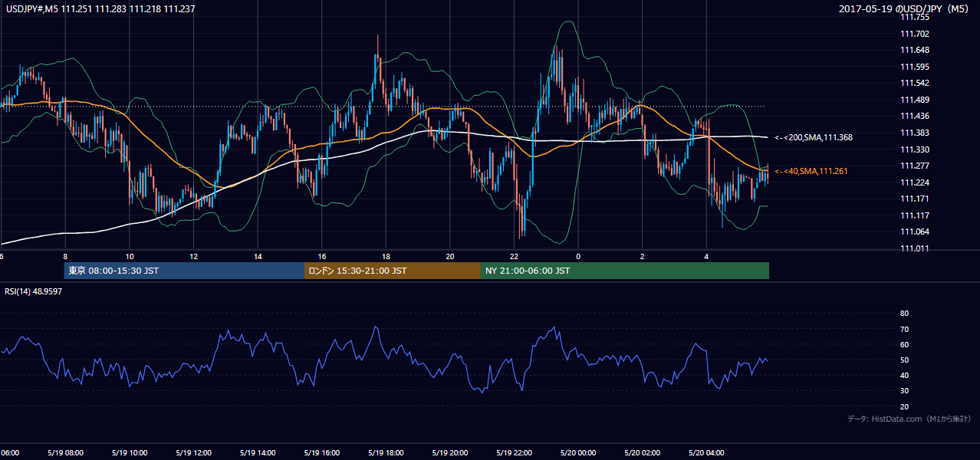This screenshot has width=980, height=460.
Task: Click the 111.330 price axis label
Action: (x=916, y=149)
